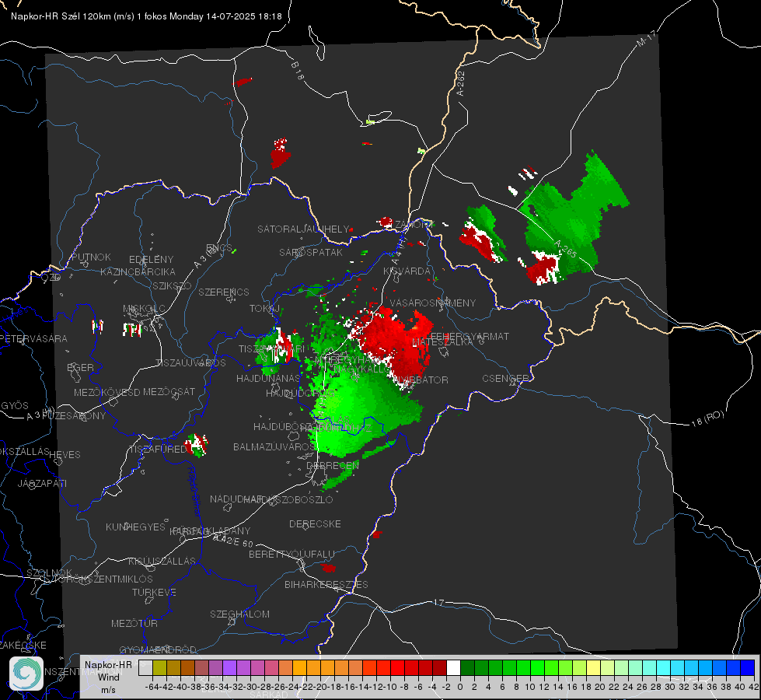Viewport: 761px width, 700px height.
Task: Click the A-265 road label
Action: pos(565,249)
